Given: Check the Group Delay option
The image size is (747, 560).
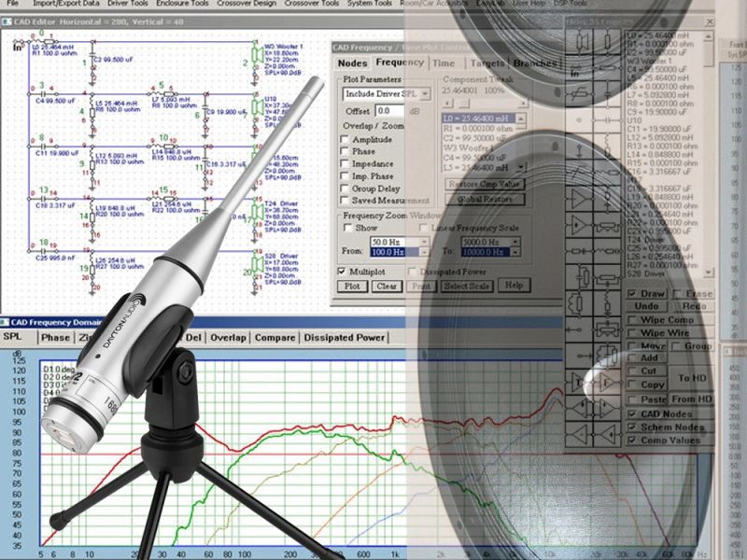Looking at the screenshot, I should (x=343, y=189).
